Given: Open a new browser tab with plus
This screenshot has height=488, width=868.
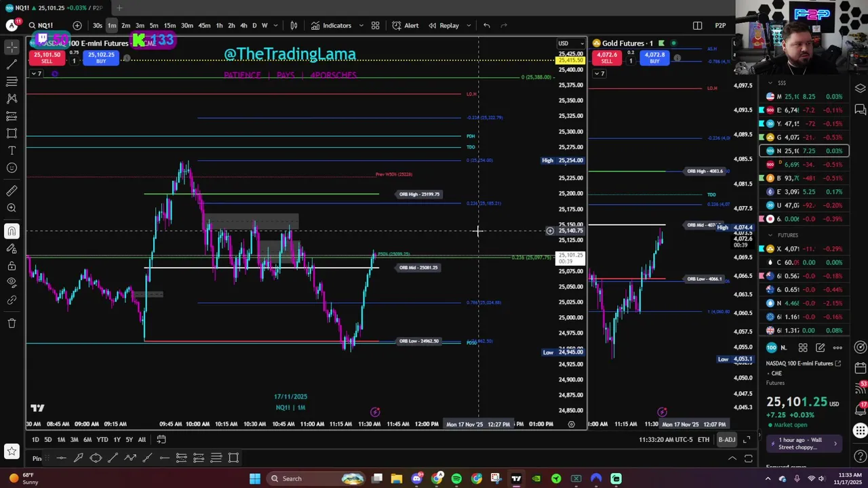Looking at the screenshot, I should [x=119, y=8].
